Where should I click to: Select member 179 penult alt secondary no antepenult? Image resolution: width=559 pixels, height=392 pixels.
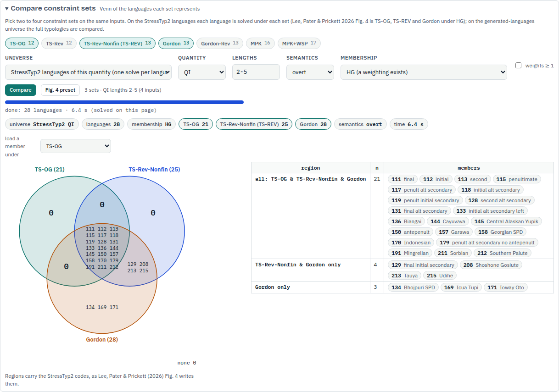487,243
